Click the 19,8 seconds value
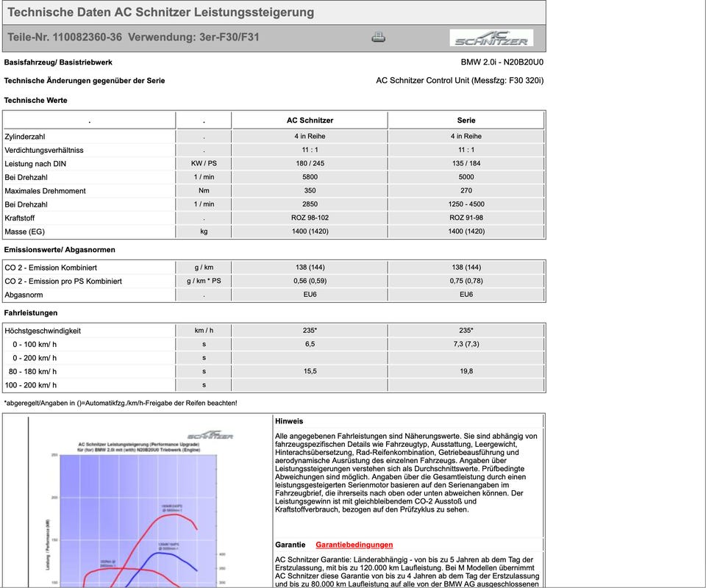Viewport: 706px width, 588px height. coord(466,371)
